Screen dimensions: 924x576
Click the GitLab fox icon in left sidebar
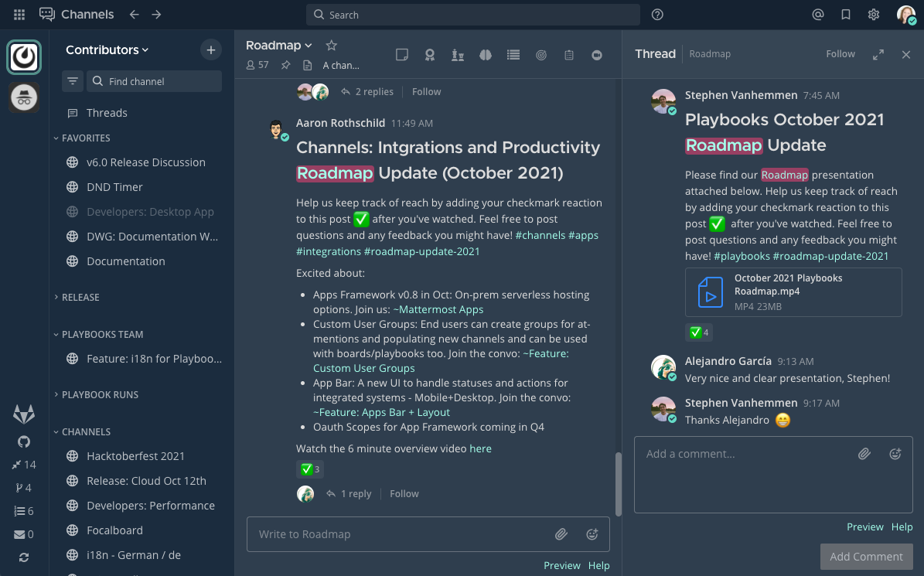(24, 414)
